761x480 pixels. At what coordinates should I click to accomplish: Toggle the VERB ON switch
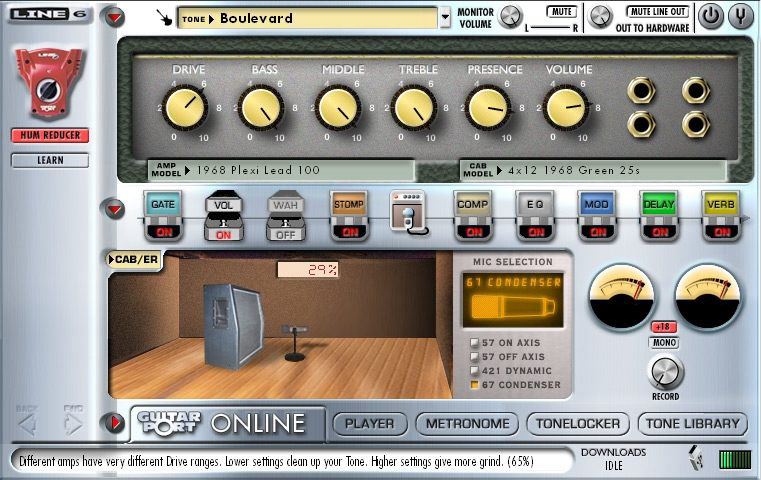point(722,232)
